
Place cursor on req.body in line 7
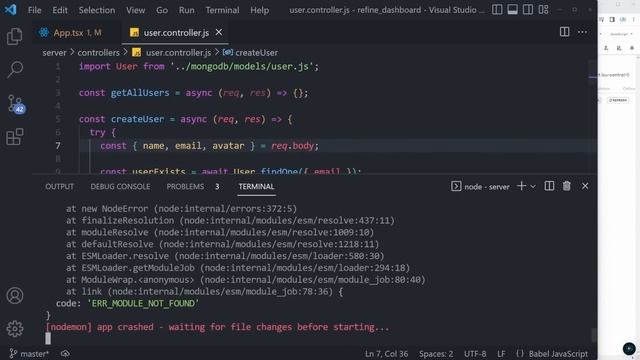(292, 146)
